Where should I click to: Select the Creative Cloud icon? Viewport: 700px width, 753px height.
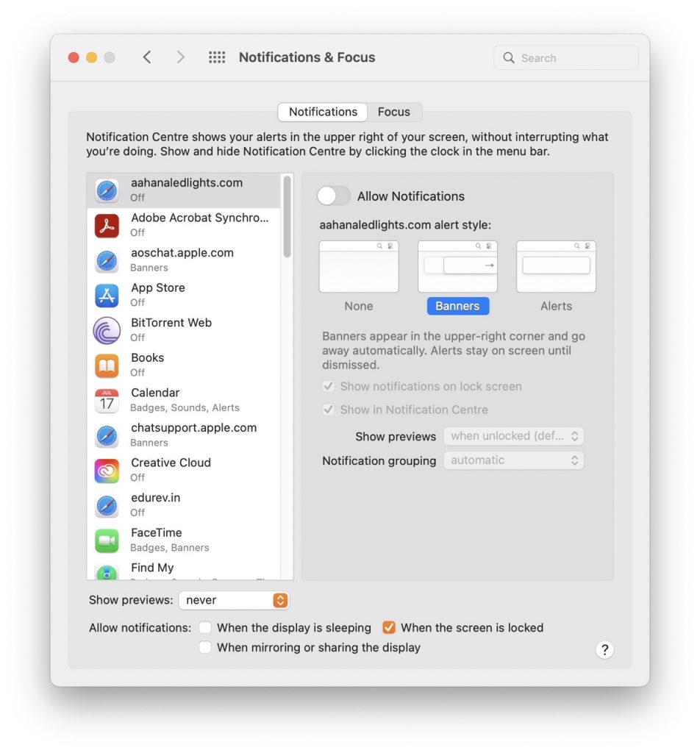pyautogui.click(x=107, y=469)
